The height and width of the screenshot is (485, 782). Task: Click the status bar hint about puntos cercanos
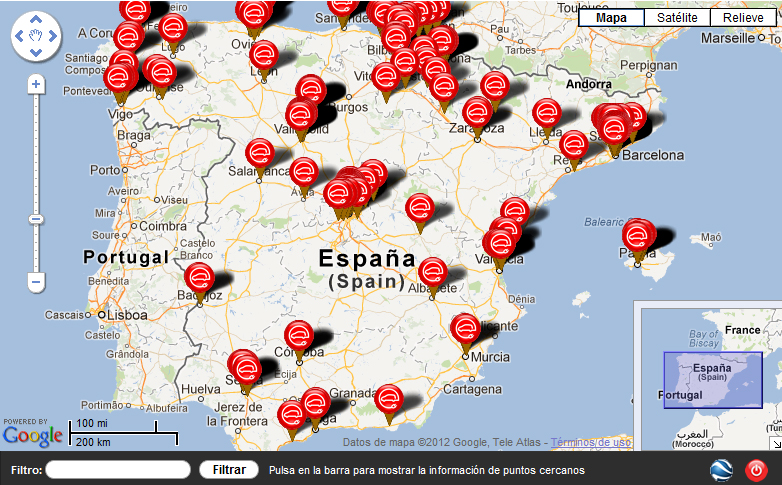(x=426, y=470)
